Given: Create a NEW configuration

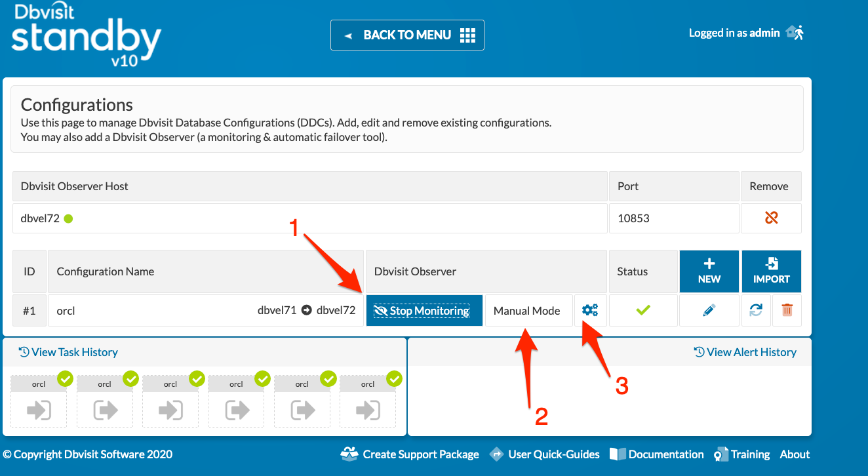Looking at the screenshot, I should click(709, 271).
